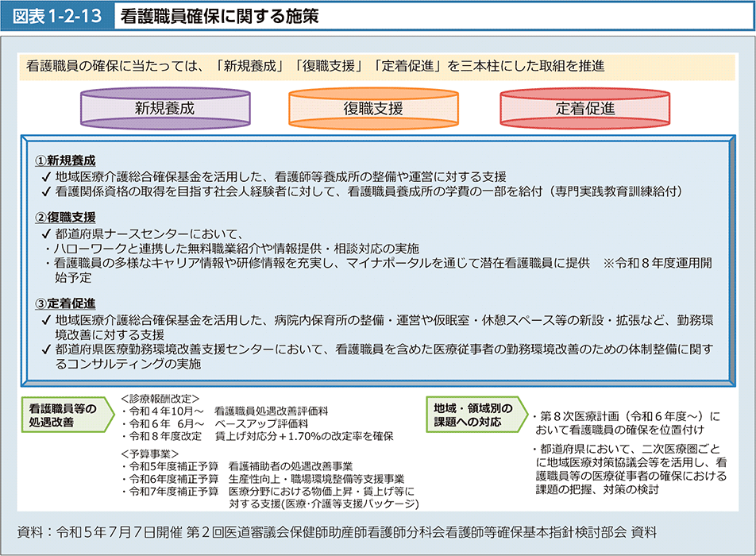Click the 新規養成 purple cylinder shape
The height and width of the screenshot is (556, 756).
(x=165, y=109)
